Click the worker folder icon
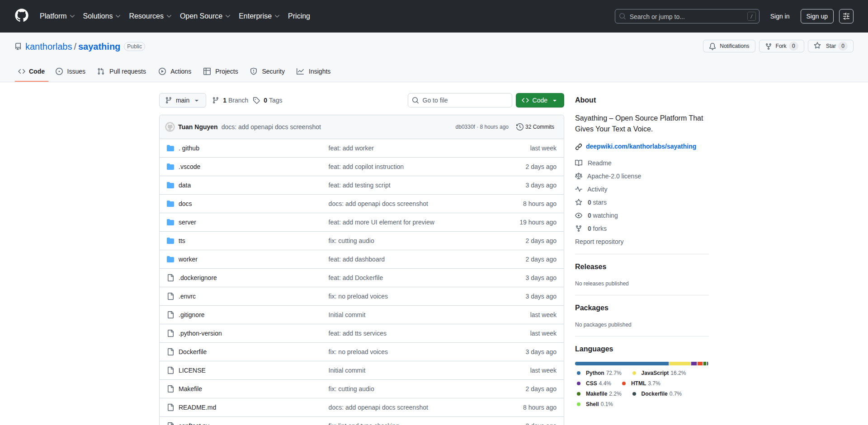The image size is (868, 425). [x=170, y=259]
